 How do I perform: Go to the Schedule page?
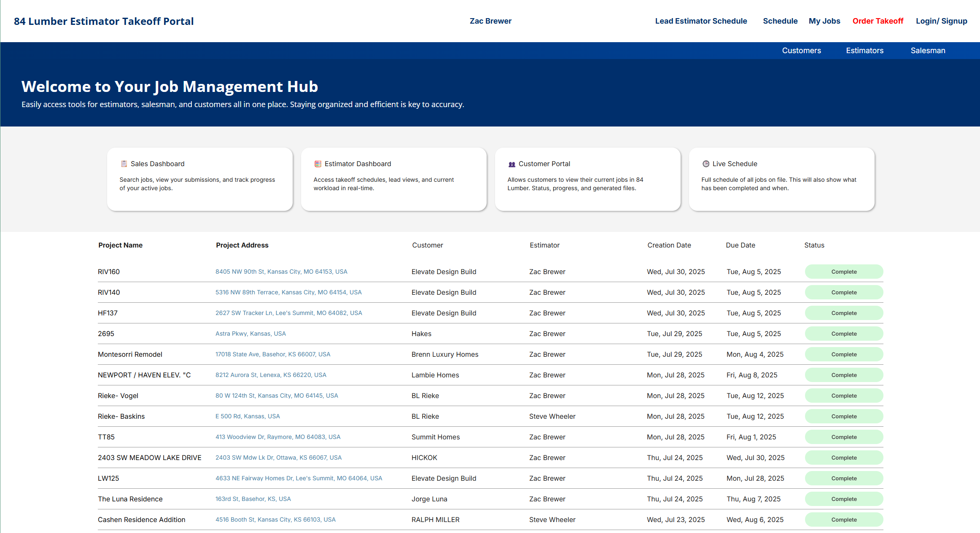tap(780, 21)
